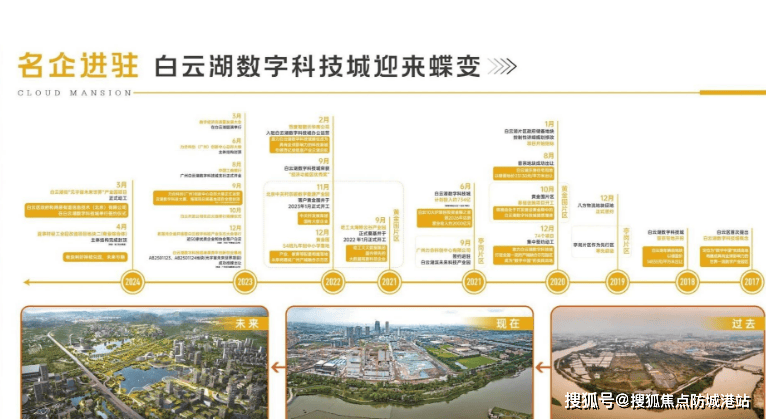The width and height of the screenshot is (766, 419).
Task: Open the 搜狐号@搜狐焦点防城港站 watermark link
Action: [657, 401]
